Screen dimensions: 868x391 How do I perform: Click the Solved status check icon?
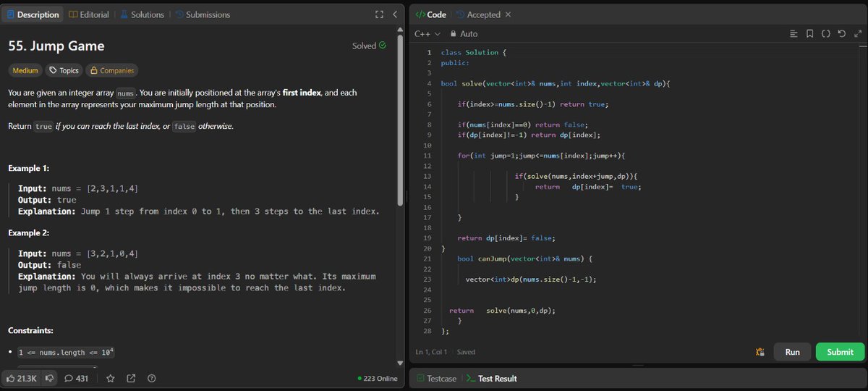pyautogui.click(x=382, y=46)
